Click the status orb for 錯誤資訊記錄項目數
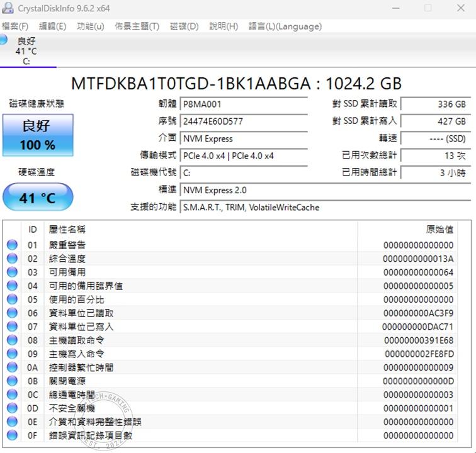 click(x=12, y=435)
